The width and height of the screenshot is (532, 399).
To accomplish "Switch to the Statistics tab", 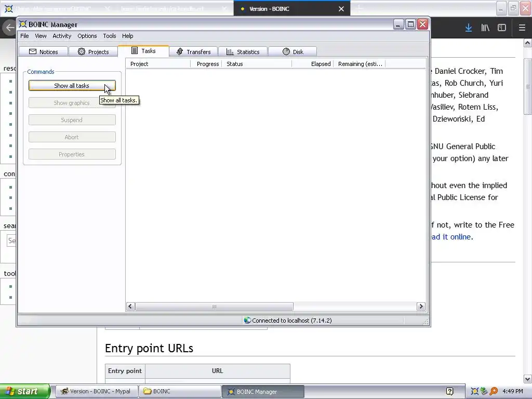I will pos(243,51).
